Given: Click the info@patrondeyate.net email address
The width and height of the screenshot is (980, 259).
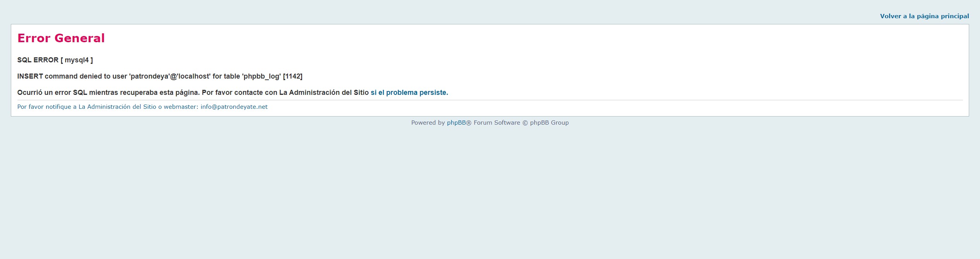Looking at the screenshot, I should 234,107.
